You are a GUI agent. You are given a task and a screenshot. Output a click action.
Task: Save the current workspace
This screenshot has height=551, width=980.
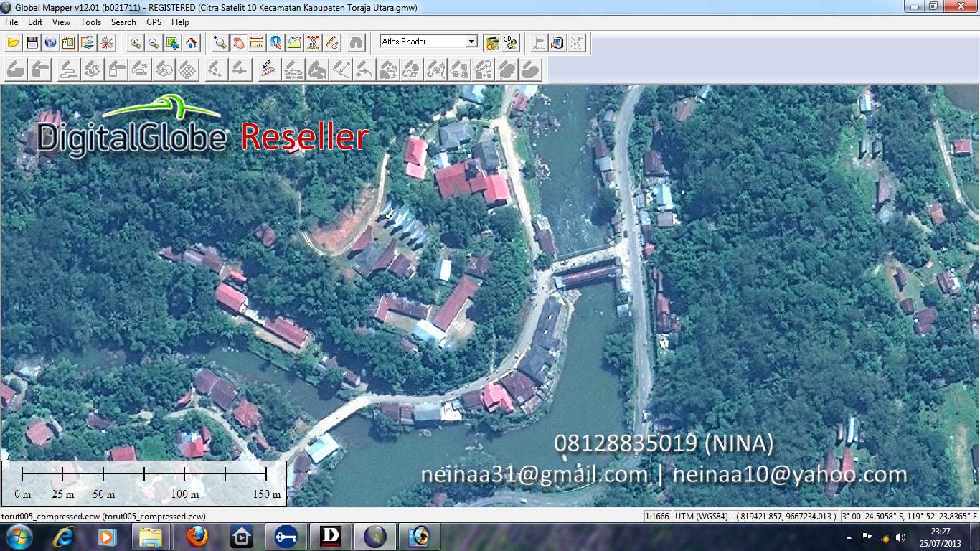tap(32, 42)
